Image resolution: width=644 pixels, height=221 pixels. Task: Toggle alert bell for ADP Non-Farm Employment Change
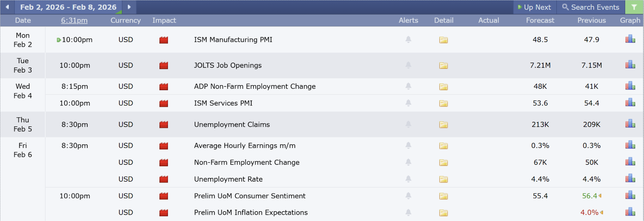408,86
